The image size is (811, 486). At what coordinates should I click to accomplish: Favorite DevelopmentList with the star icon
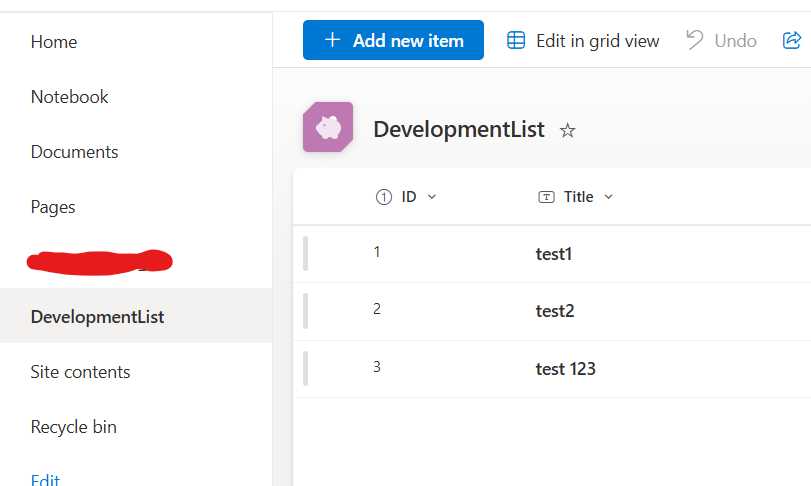coord(568,130)
